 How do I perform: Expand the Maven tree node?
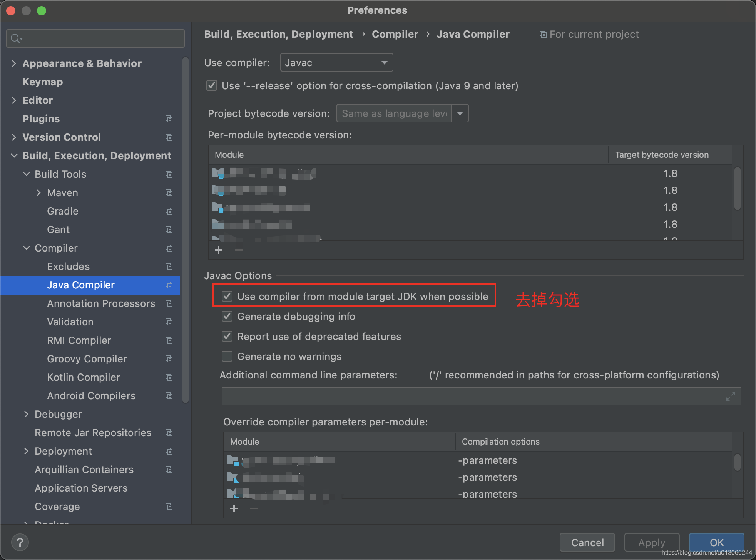pos(38,193)
